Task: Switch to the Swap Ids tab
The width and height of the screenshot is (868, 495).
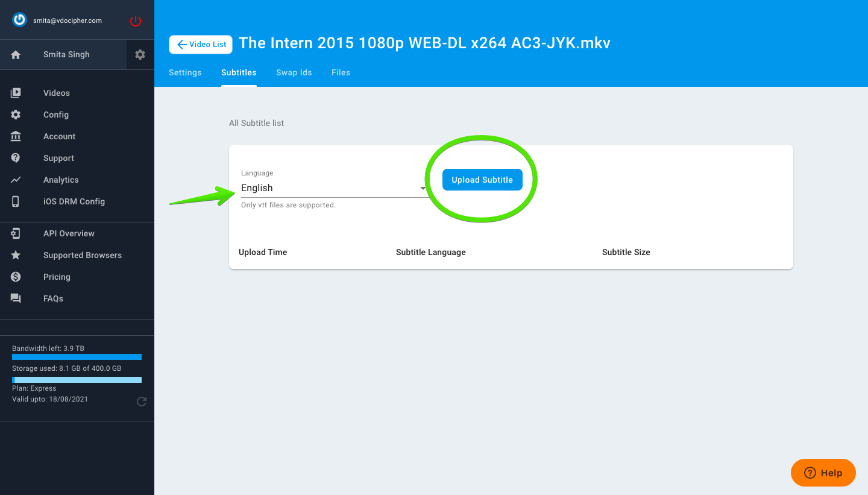Action: click(294, 72)
